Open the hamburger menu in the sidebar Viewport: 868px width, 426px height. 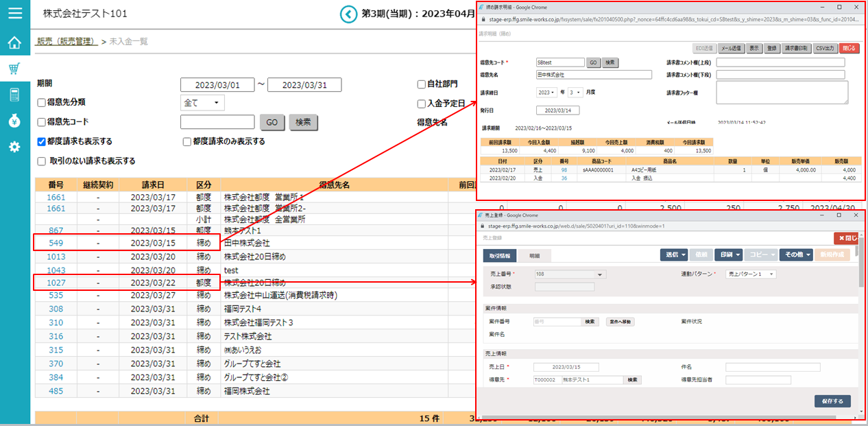pyautogui.click(x=14, y=13)
